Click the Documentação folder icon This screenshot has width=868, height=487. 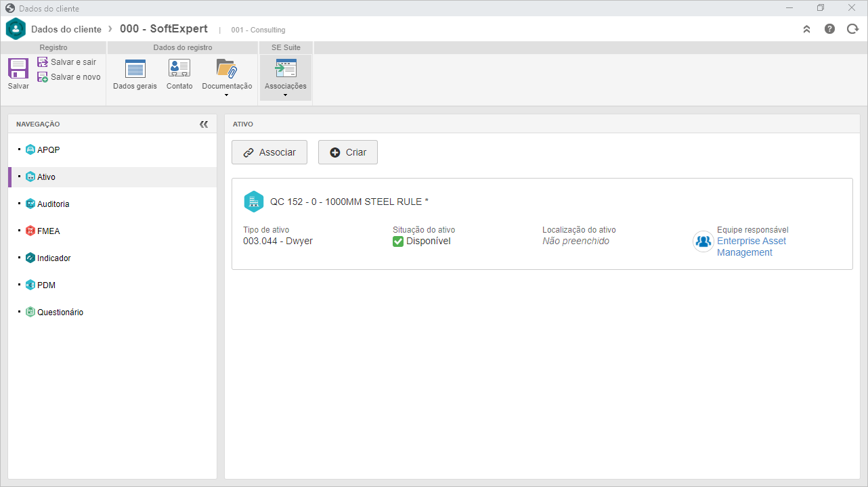tap(227, 68)
